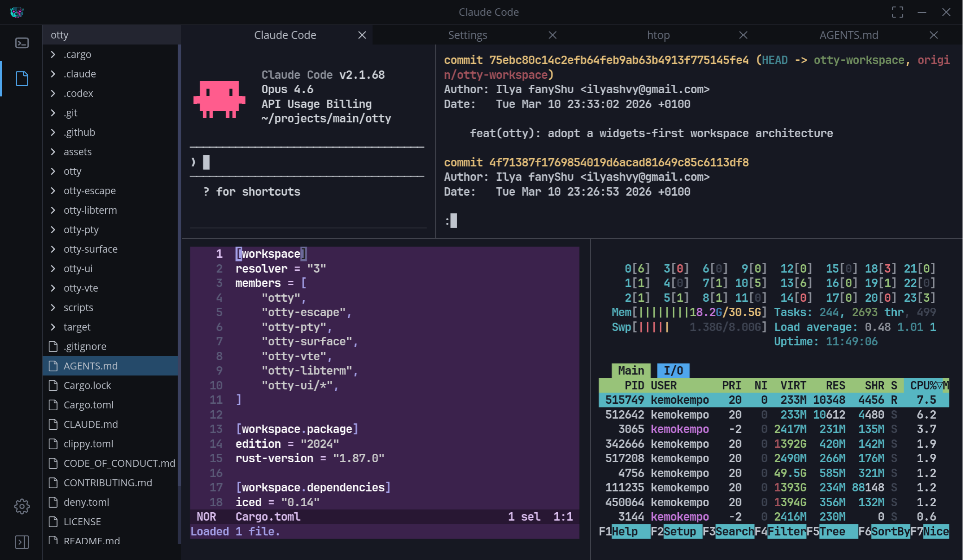Open Cargo.toml in the file tree
This screenshot has height=560, width=963.
110,405
